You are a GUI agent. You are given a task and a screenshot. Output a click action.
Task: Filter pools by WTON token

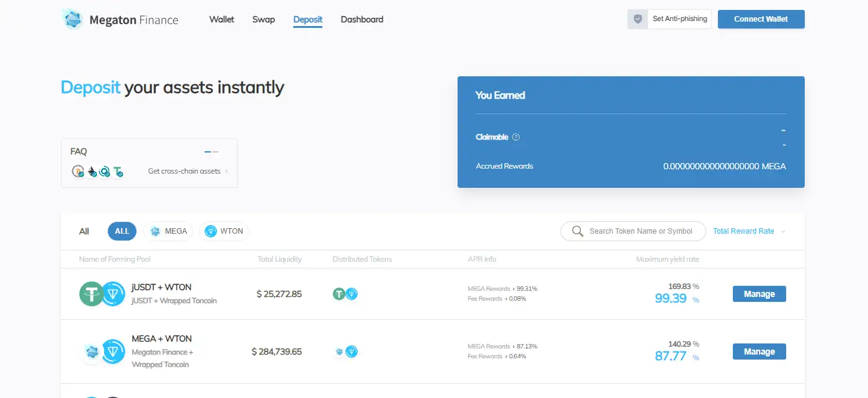[224, 231]
